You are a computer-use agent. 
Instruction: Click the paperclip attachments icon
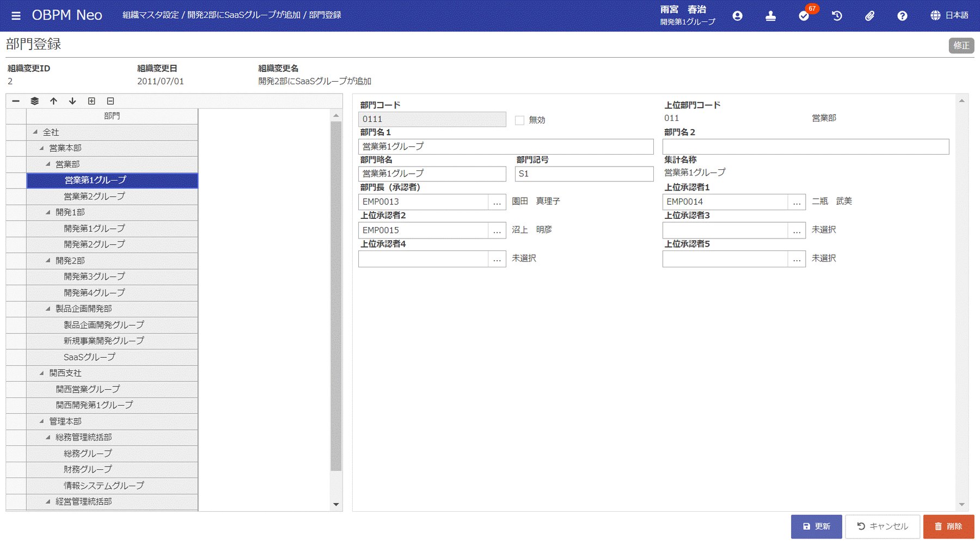tap(869, 16)
